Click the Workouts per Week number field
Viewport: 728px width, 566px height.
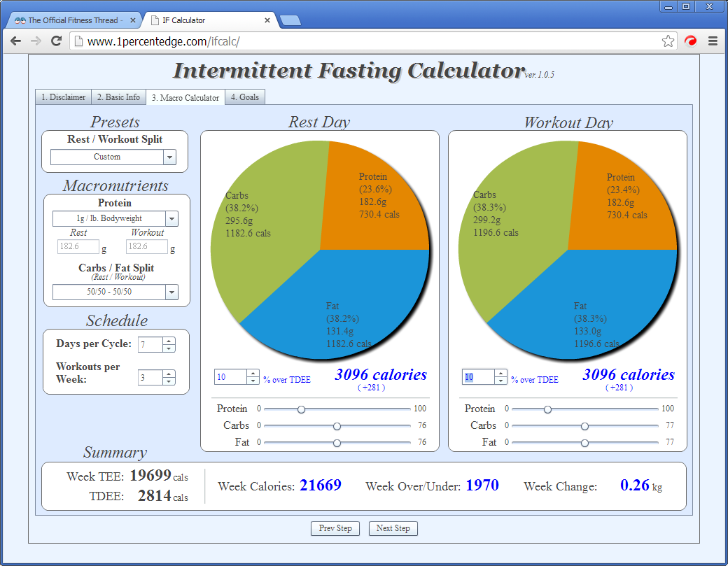(150, 378)
